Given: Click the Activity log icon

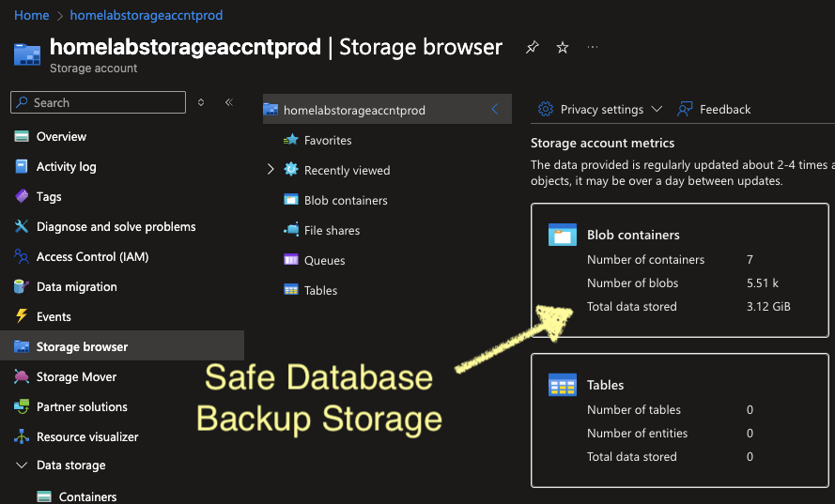Looking at the screenshot, I should tap(22, 166).
